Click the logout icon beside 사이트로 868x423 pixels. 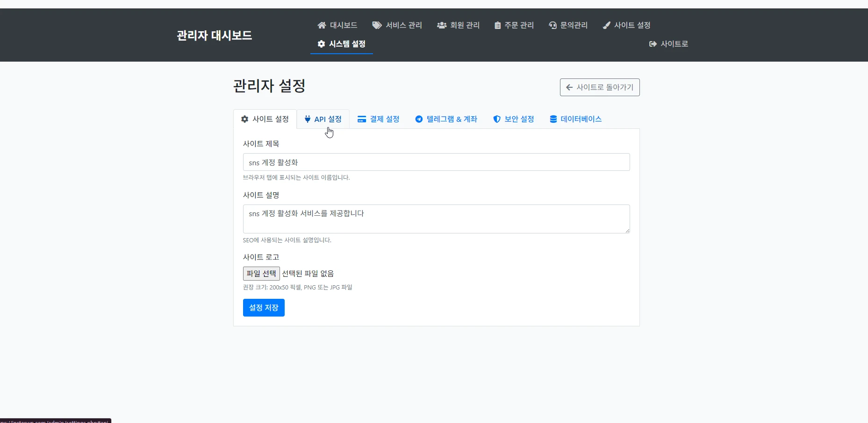pos(652,44)
